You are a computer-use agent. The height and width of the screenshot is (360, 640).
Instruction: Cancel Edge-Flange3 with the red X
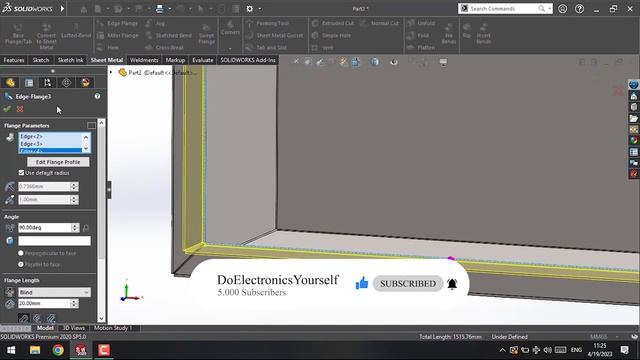tap(20, 109)
